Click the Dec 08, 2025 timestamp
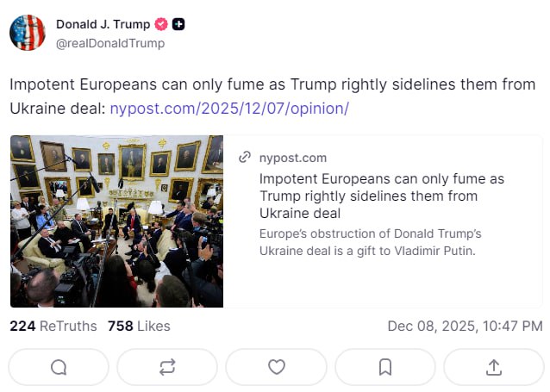The image size is (550, 392). pos(465,326)
